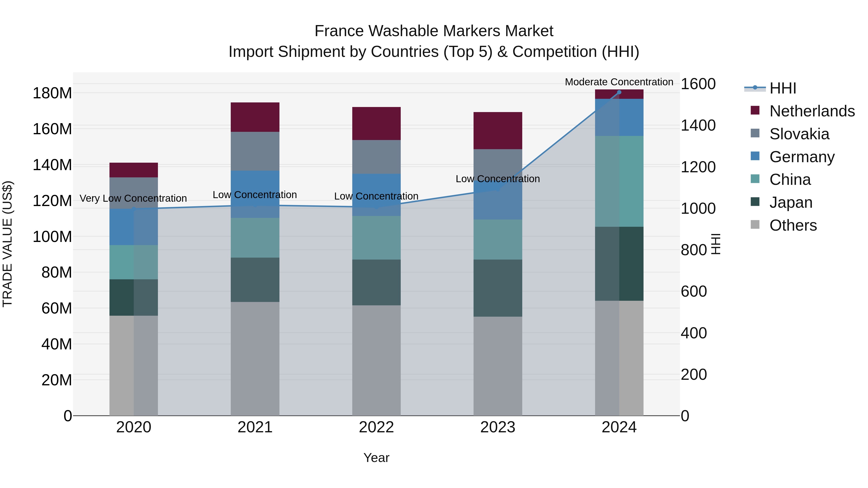Click the 2020 x-axis tick label
This screenshot has height=488, width=868.
point(134,427)
